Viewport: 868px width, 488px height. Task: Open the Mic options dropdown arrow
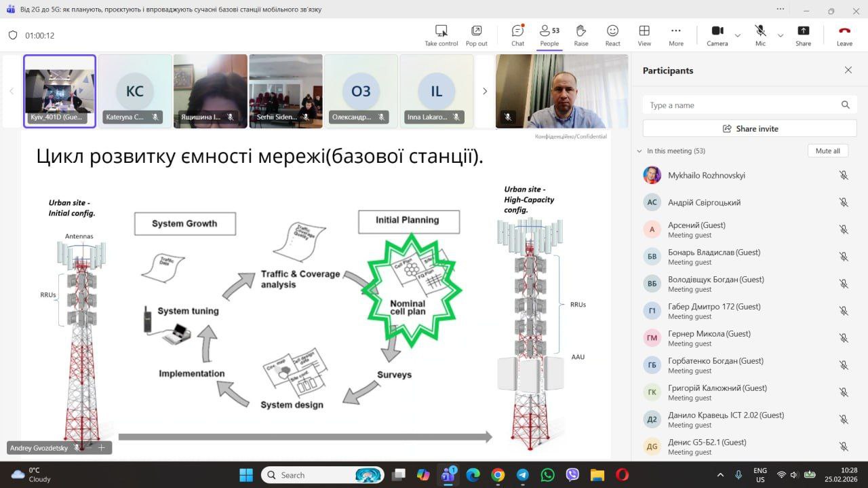click(781, 35)
